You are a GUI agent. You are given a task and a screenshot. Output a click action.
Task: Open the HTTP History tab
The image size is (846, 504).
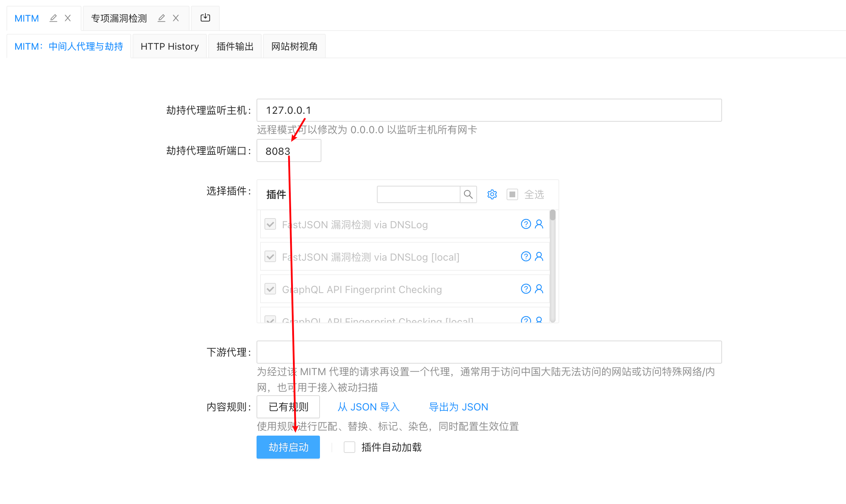[x=170, y=46]
